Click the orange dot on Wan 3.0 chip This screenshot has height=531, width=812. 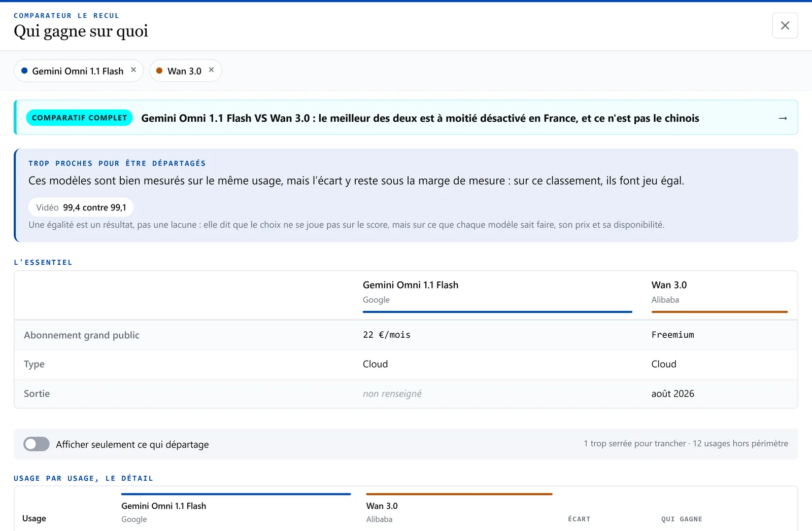(159, 70)
